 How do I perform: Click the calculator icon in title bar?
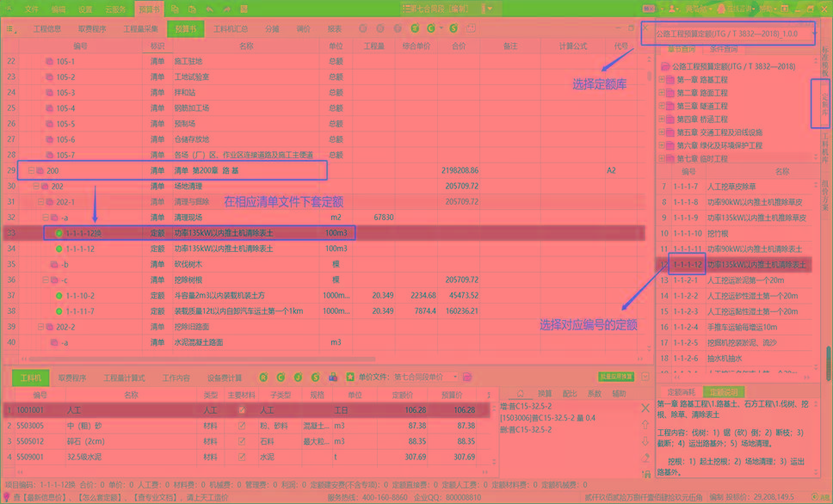click(244, 9)
